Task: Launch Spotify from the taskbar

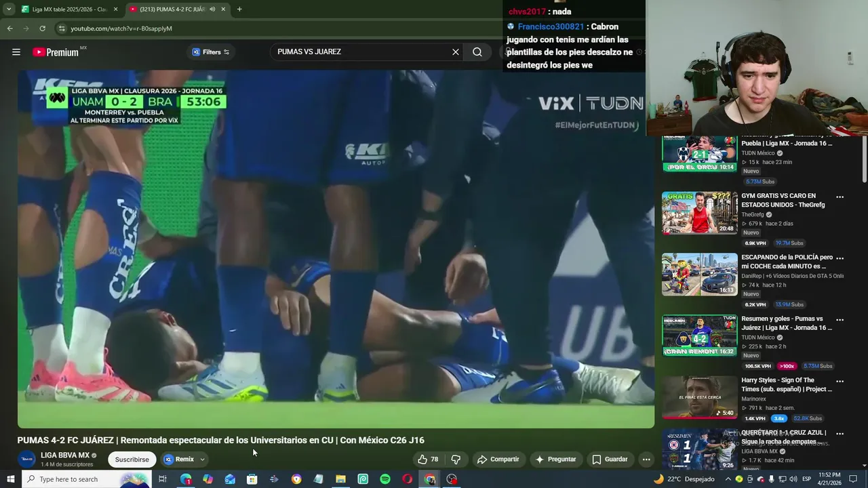Action: click(x=385, y=479)
